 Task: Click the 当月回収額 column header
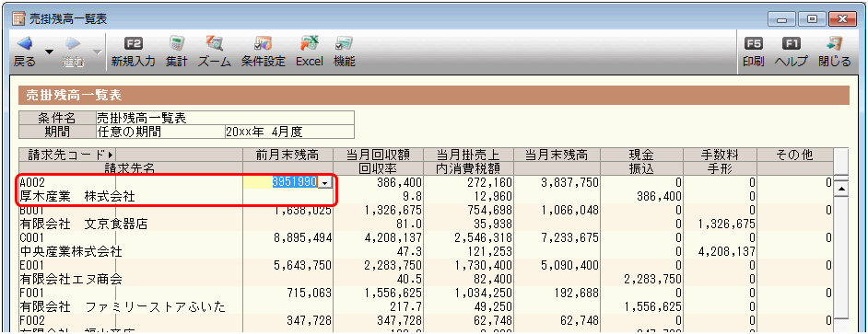[x=378, y=155]
